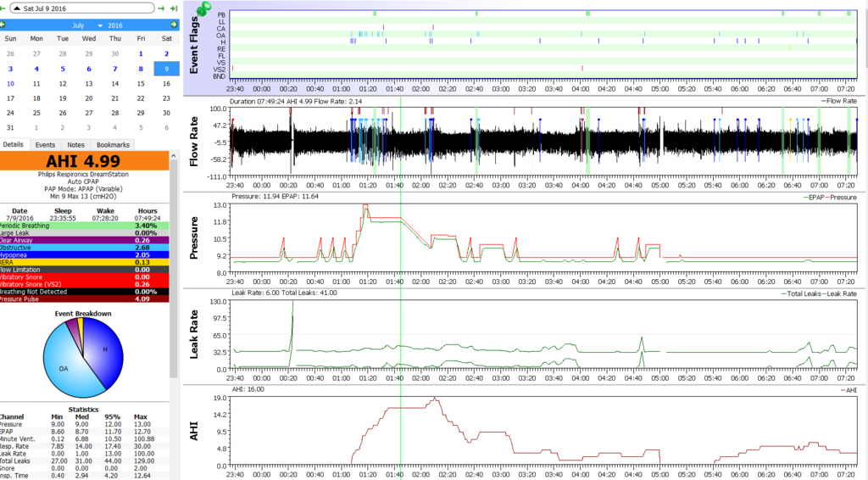Click the Hypopnea row in event summary
Image resolution: width=868 pixels, height=480 pixels.
pyautogui.click(x=85, y=254)
